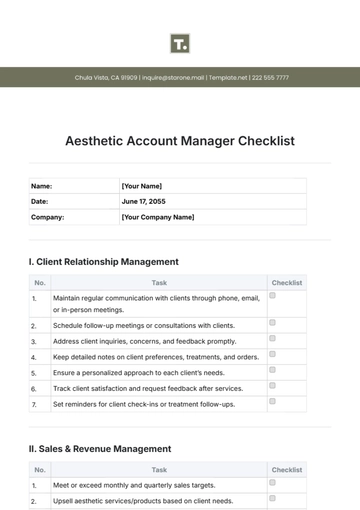Tick checkbox for meet sales targets task
The image size is (360, 510).
[x=272, y=482]
